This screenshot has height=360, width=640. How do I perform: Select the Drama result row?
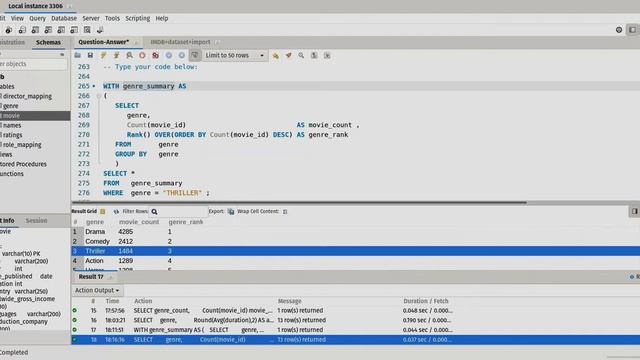coord(356,231)
